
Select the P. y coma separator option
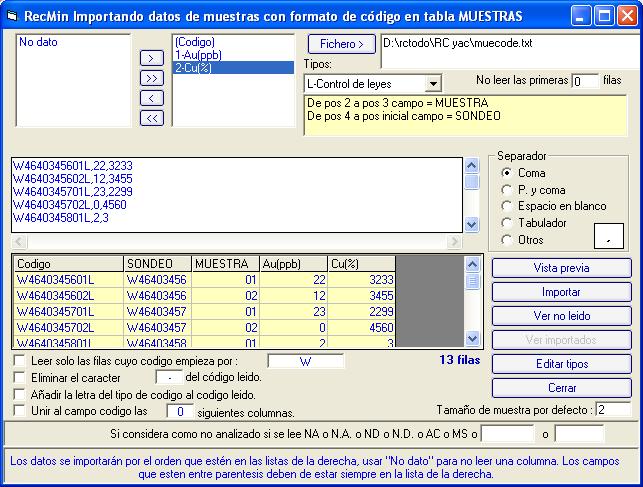tap(507, 190)
